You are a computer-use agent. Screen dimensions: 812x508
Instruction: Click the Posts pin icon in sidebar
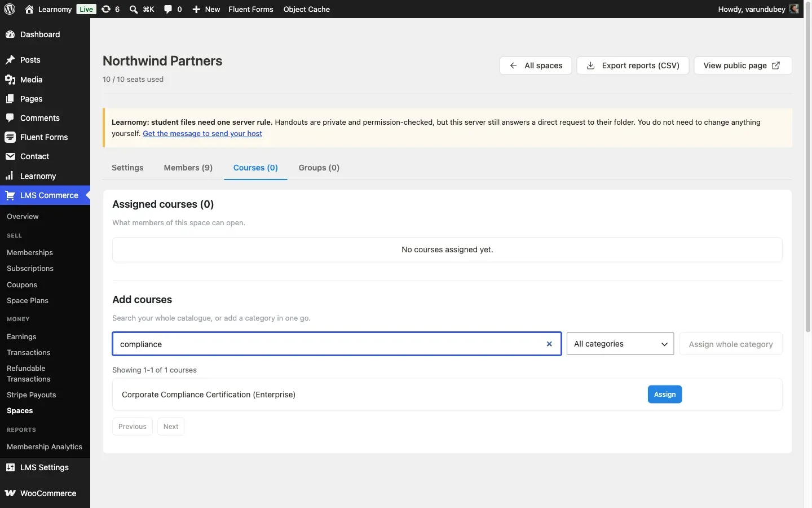pyautogui.click(x=10, y=60)
